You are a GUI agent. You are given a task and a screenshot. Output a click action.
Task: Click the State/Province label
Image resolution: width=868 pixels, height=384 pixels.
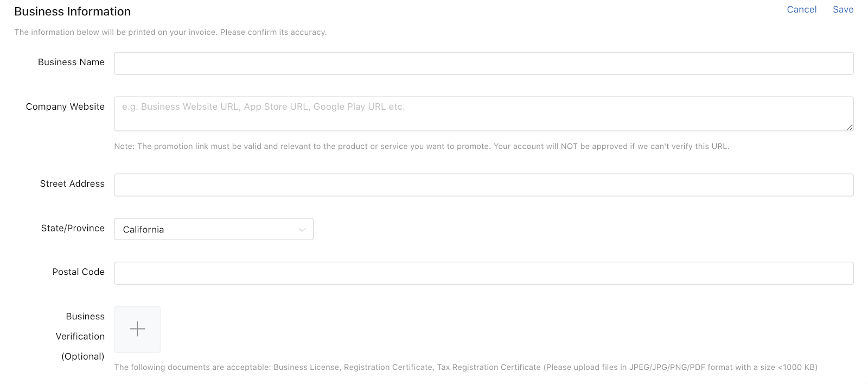(x=73, y=229)
